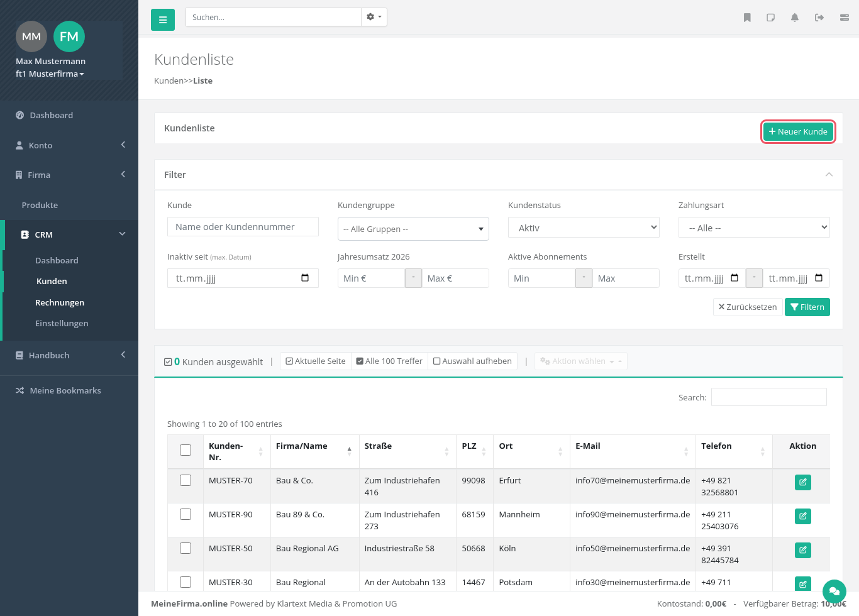The width and height of the screenshot is (859, 616).
Task: Open the Zahlungsart dropdown
Action: tap(754, 228)
